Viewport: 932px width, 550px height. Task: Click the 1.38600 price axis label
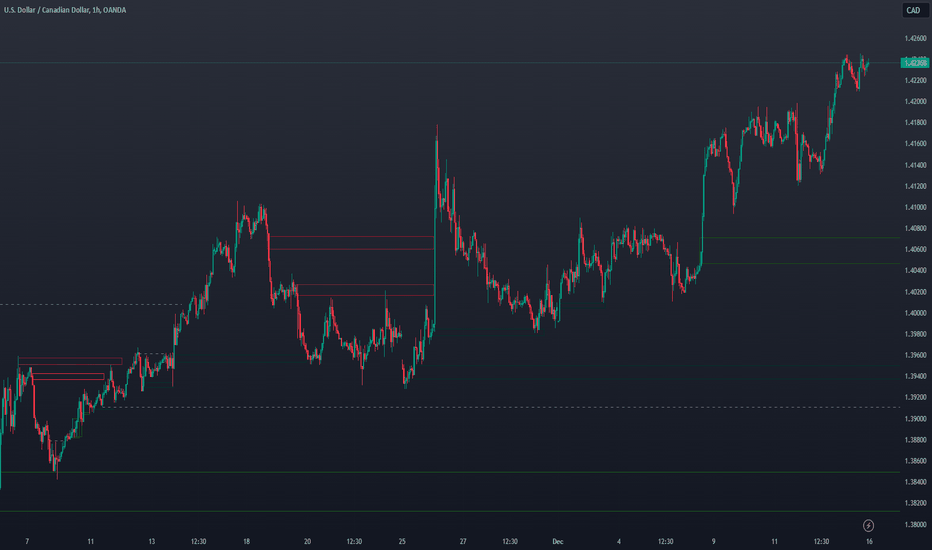click(x=915, y=461)
